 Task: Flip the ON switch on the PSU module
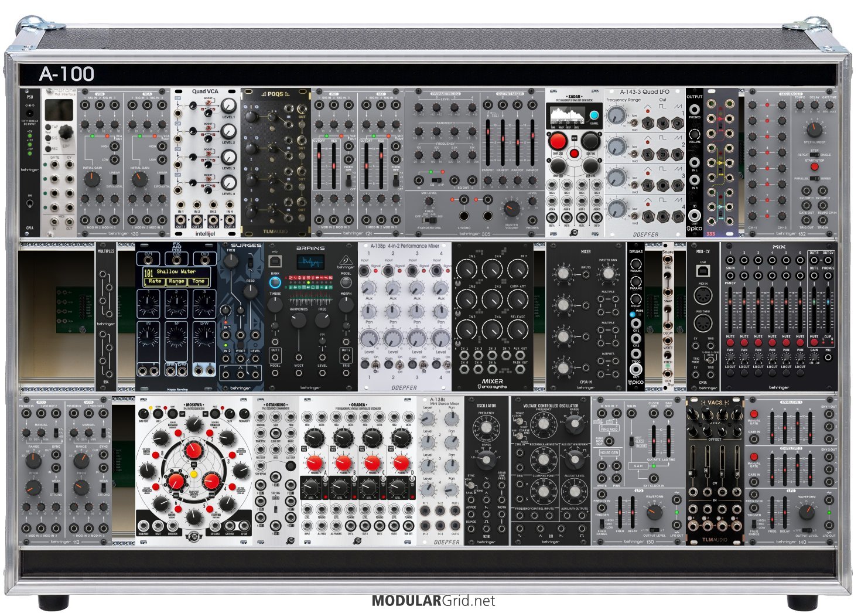[x=30, y=204]
